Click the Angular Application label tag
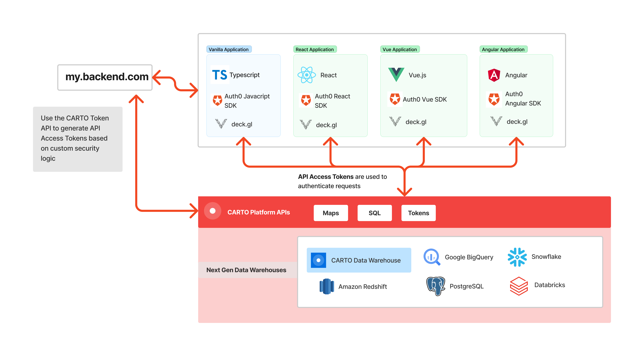This screenshot has width=644, height=356. pyautogui.click(x=503, y=49)
